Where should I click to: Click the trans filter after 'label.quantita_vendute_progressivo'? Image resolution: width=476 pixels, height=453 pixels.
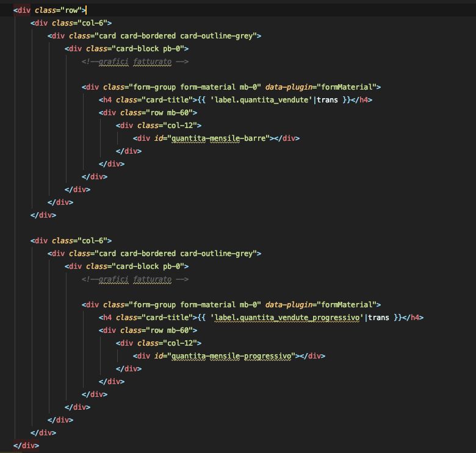coord(378,318)
